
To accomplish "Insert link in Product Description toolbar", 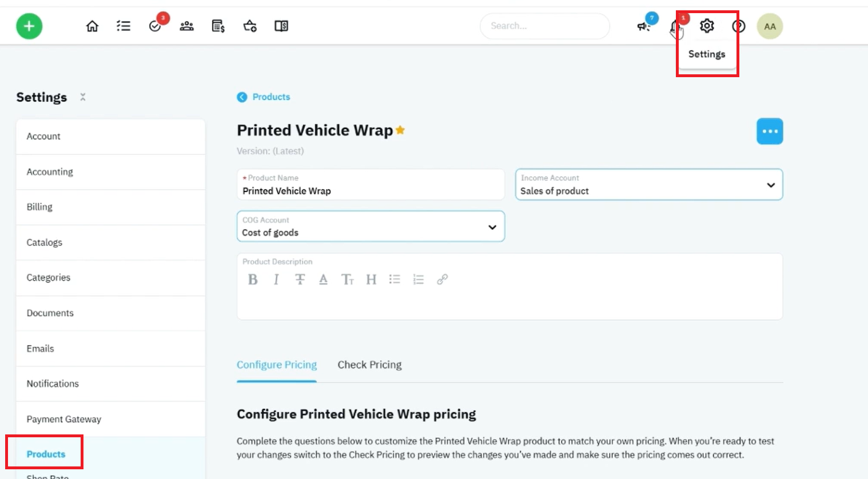I will pyautogui.click(x=442, y=280).
